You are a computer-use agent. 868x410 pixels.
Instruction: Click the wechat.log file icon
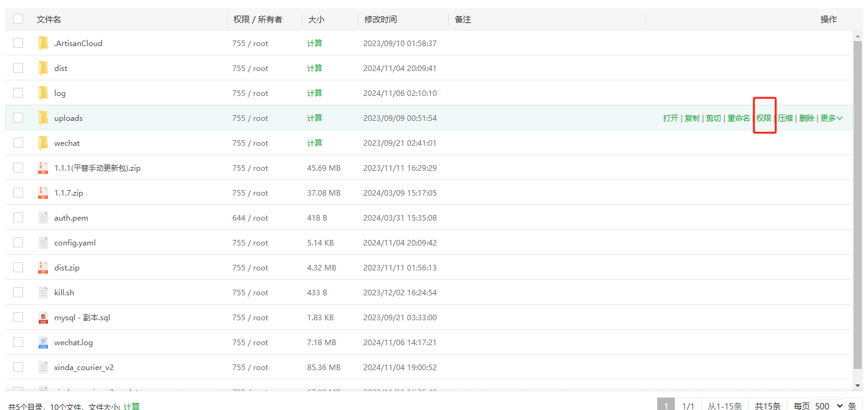coord(43,342)
